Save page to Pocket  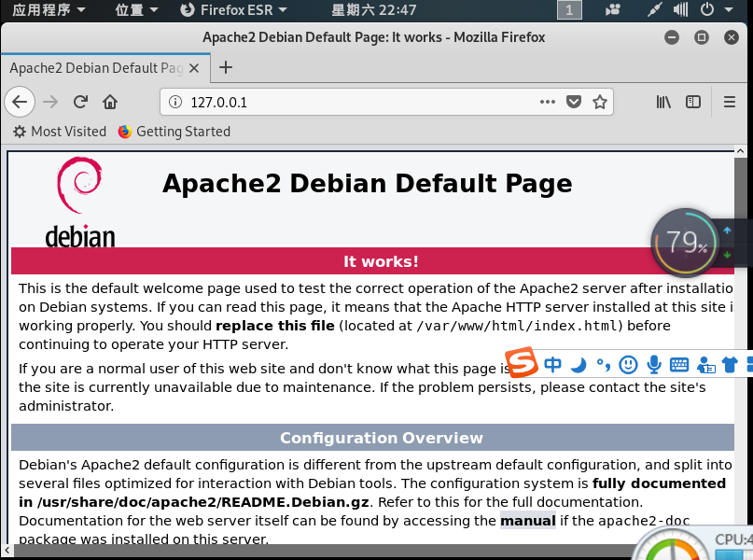tap(574, 102)
